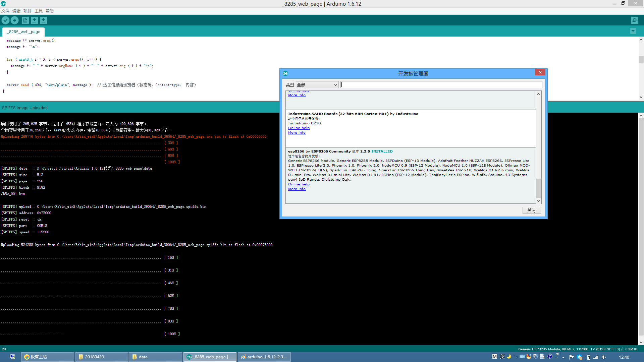
Task: Click board manager search input field
Action: (x=441, y=85)
